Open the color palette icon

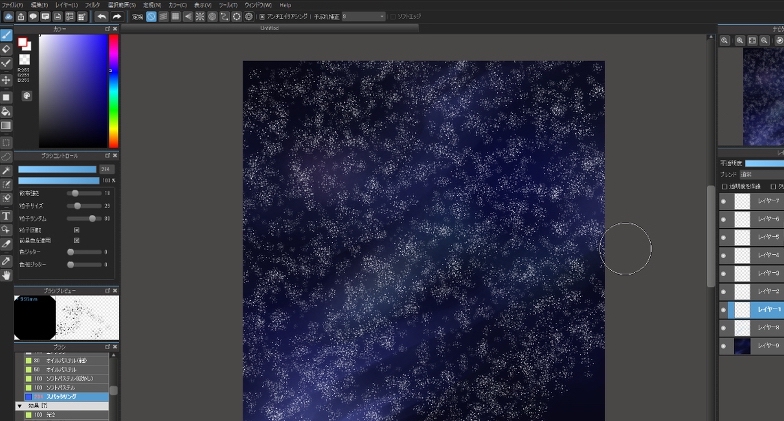[x=26, y=96]
